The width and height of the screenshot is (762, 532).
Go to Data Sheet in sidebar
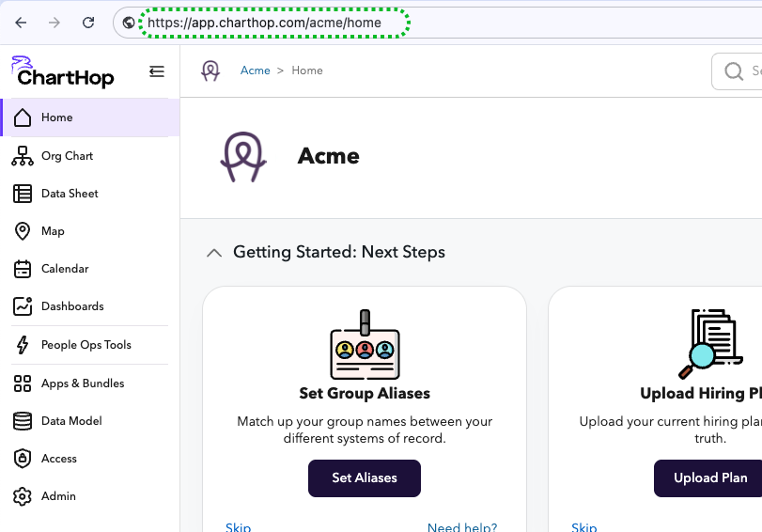click(70, 194)
